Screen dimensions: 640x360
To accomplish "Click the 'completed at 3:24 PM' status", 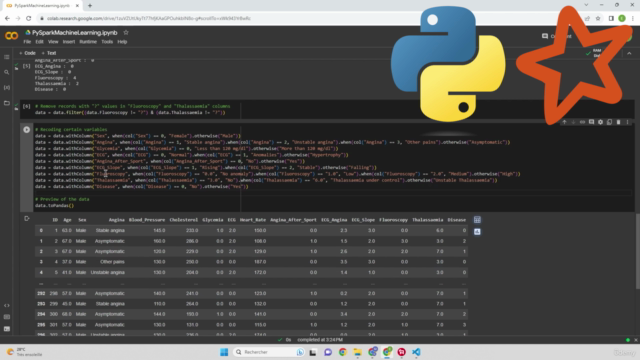I will point(320,340).
